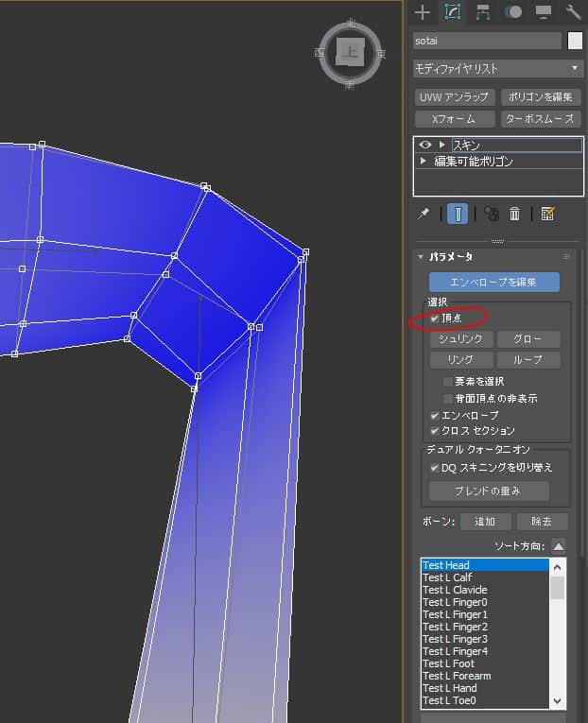Open Configure Modifier Sets icon
The image size is (588, 723).
coord(547,215)
